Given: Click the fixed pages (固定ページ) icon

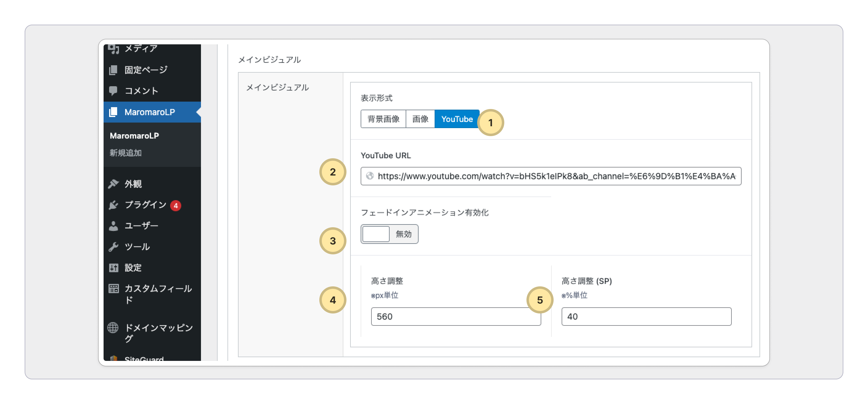Looking at the screenshot, I should 113,70.
